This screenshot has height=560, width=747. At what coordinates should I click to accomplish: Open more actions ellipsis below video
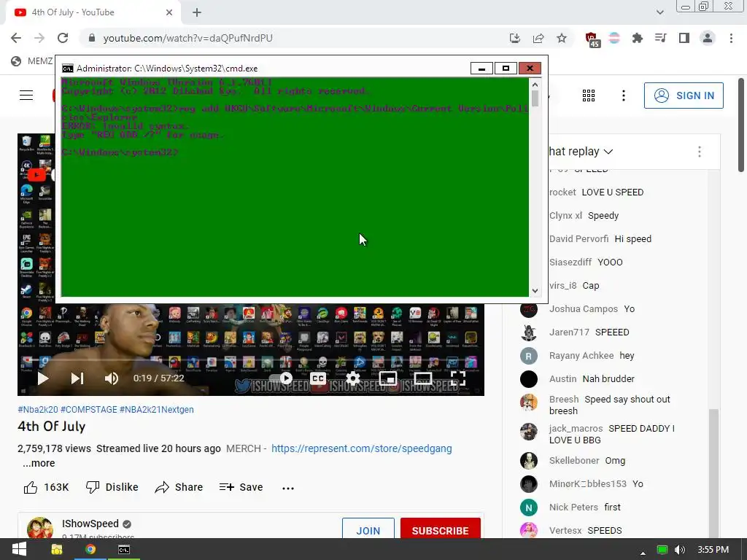point(287,488)
